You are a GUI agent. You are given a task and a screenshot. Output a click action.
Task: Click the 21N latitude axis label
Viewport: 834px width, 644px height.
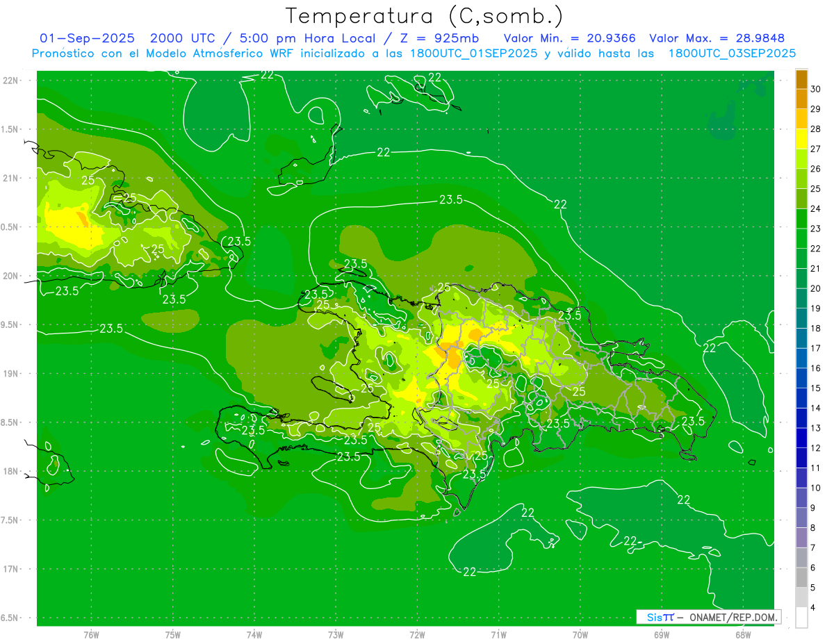11,178
